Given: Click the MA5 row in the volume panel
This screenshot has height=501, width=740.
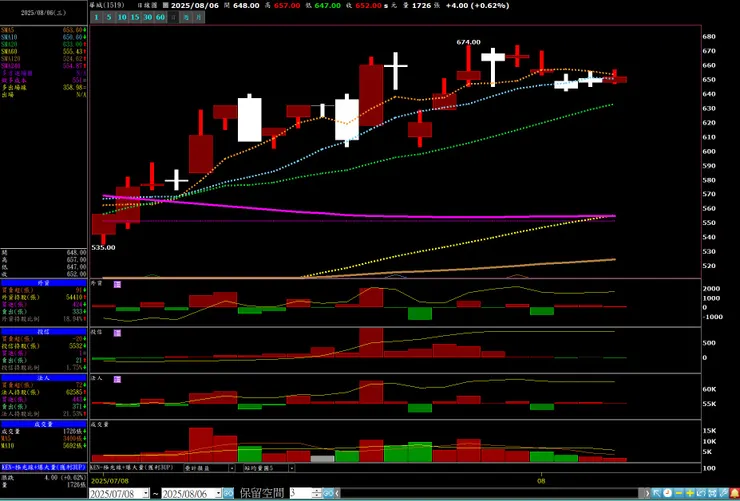Looking at the screenshot, I should (44, 438).
